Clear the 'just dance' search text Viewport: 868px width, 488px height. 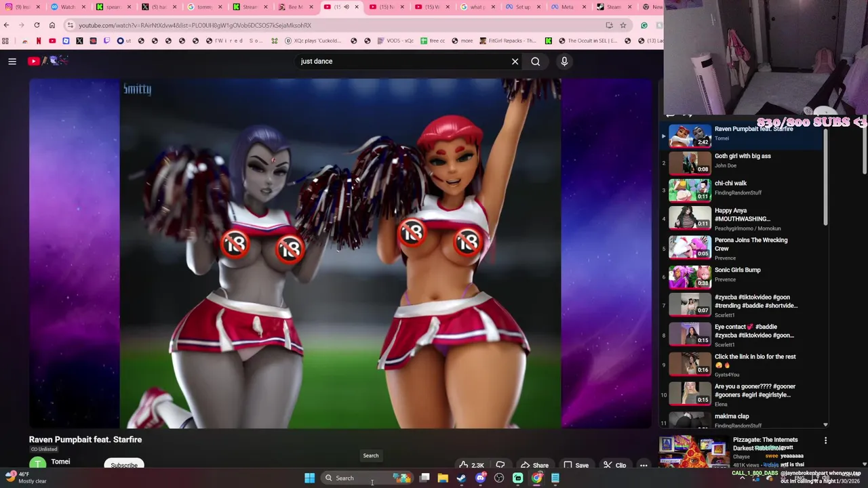pyautogui.click(x=515, y=62)
